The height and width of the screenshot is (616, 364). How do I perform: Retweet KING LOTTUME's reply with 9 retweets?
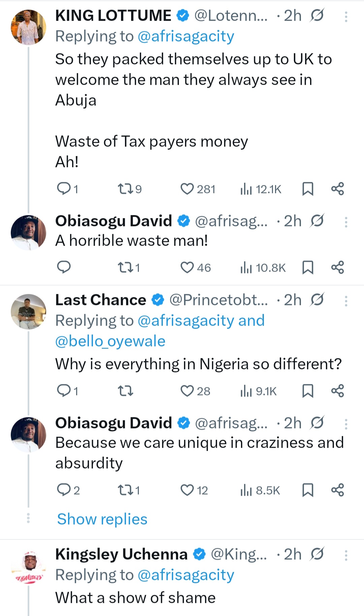pos(125,189)
